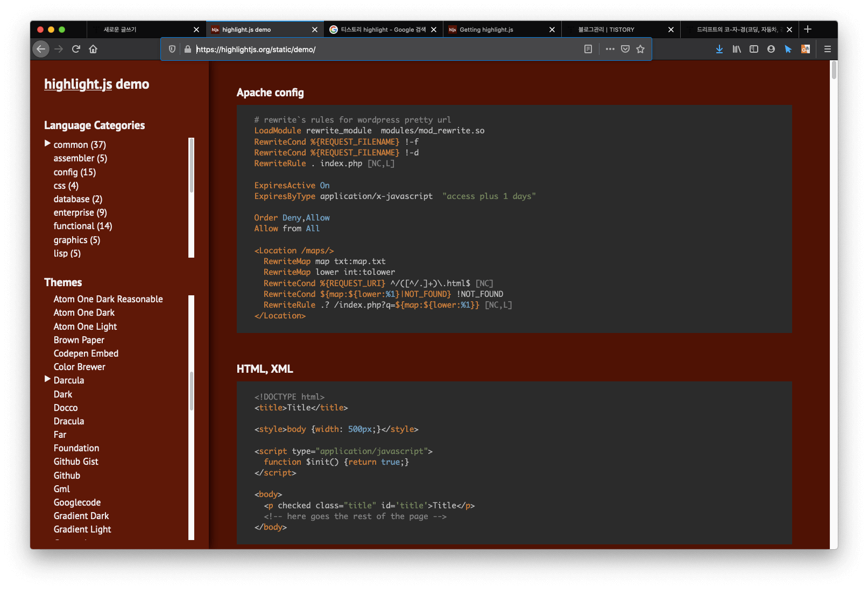Viewport: 868px width, 589px height.
Task: Apply the Atom One Light theme
Action: (85, 327)
